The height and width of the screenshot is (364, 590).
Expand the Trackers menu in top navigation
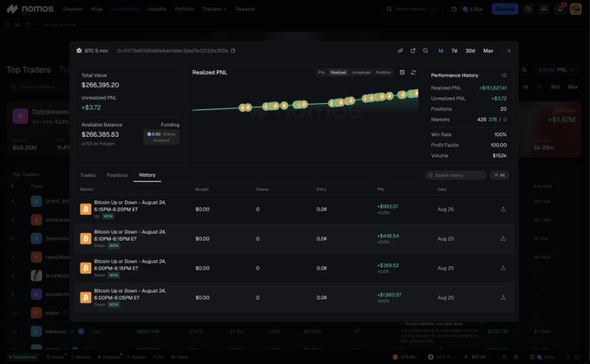(x=214, y=9)
